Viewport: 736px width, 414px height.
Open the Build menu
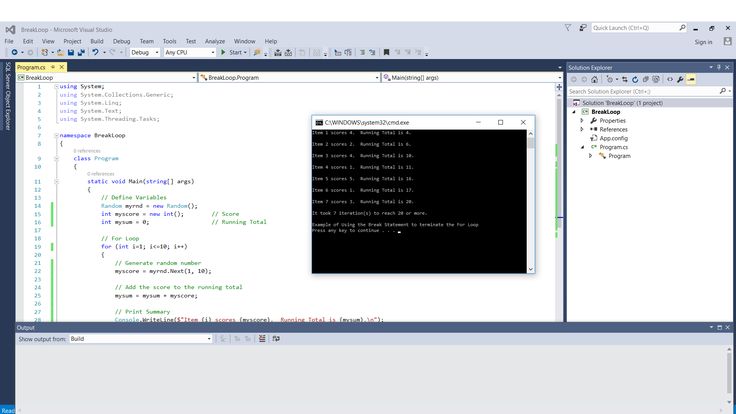[97, 41]
